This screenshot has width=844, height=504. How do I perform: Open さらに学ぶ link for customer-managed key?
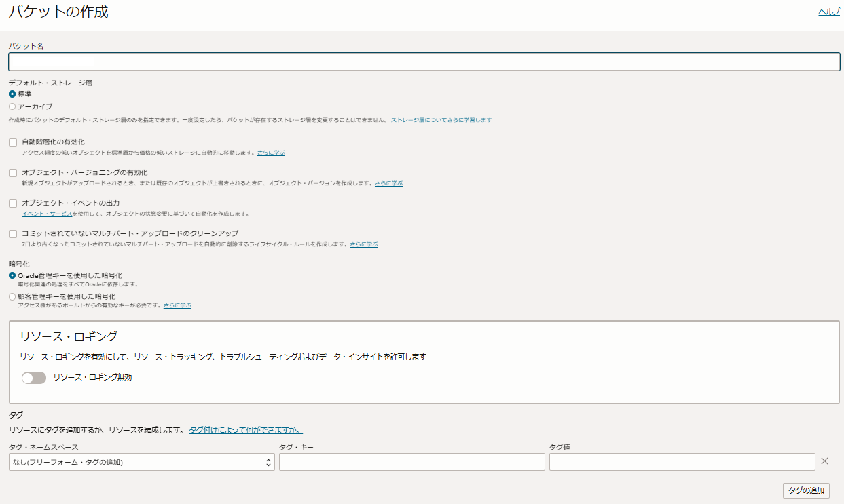(x=177, y=305)
